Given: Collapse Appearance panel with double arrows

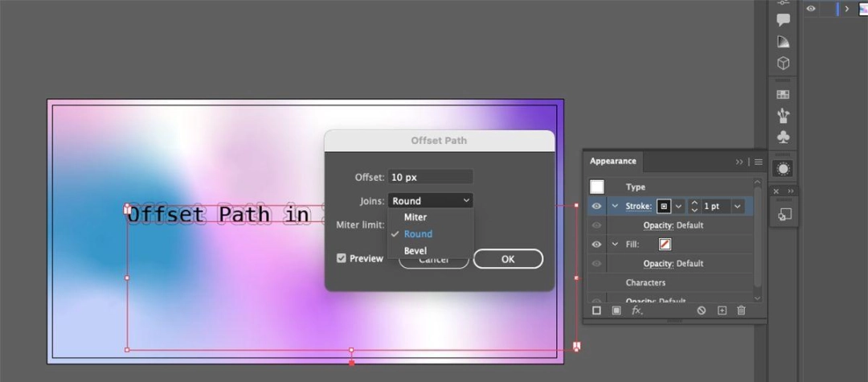Looking at the screenshot, I should [x=739, y=162].
